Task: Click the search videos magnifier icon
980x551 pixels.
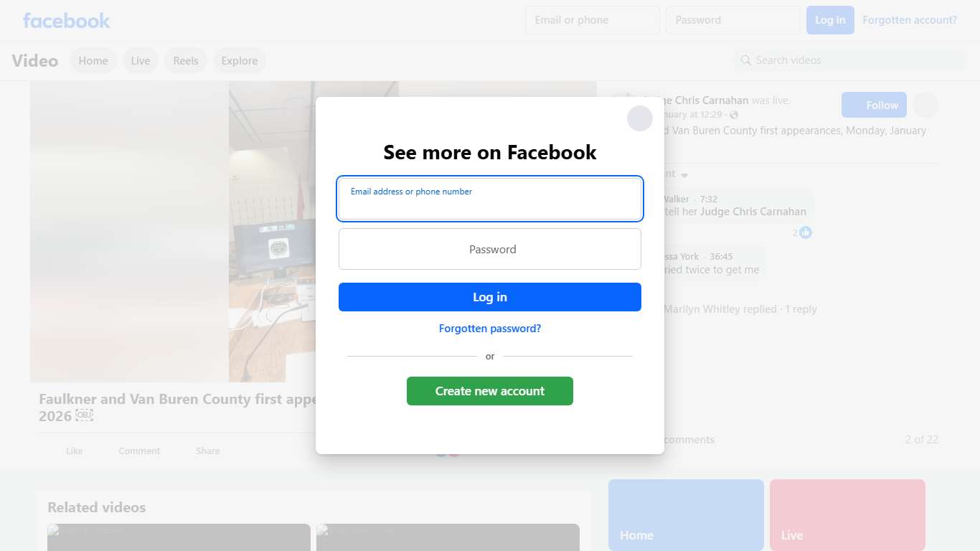Action: click(746, 60)
